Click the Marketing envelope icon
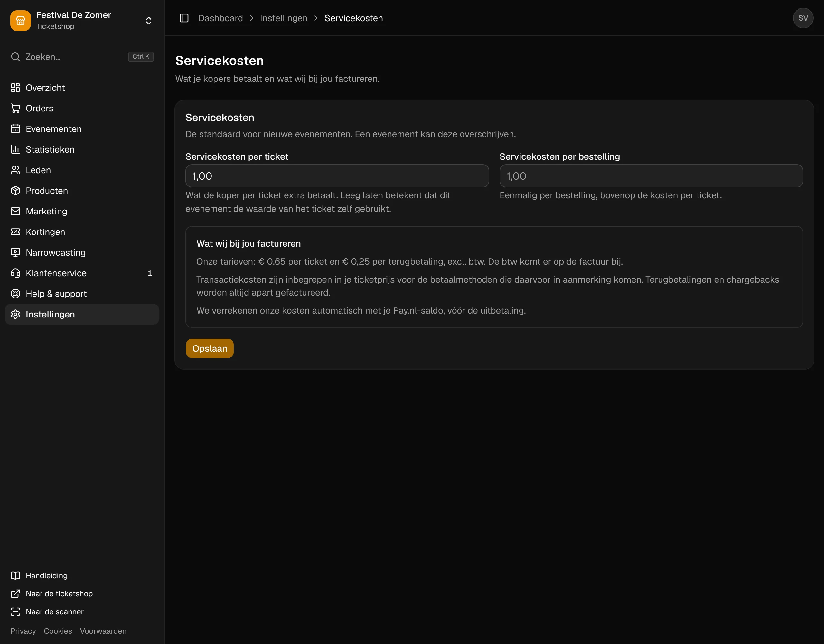The image size is (824, 644). point(15,212)
